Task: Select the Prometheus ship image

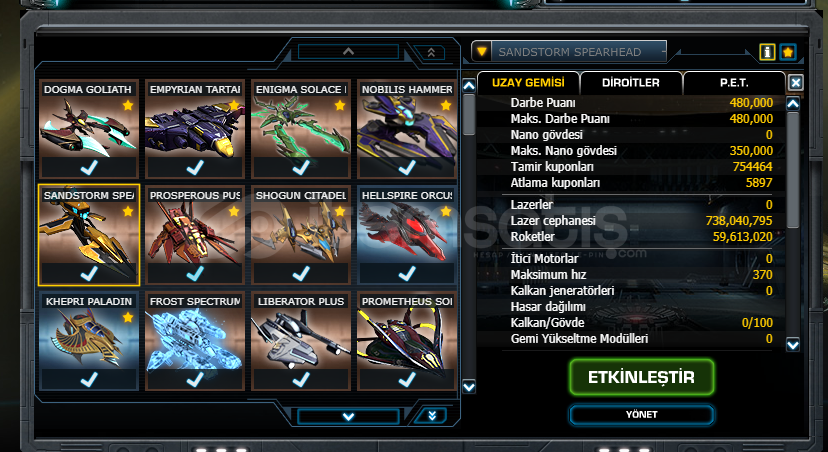Action: (407, 339)
